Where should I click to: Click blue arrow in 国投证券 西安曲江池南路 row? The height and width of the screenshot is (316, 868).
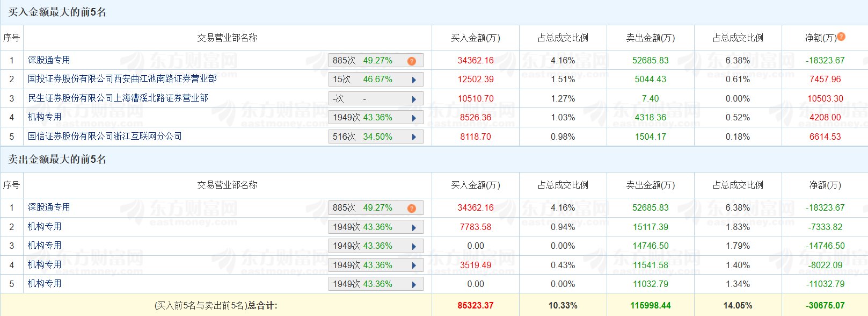414,80
